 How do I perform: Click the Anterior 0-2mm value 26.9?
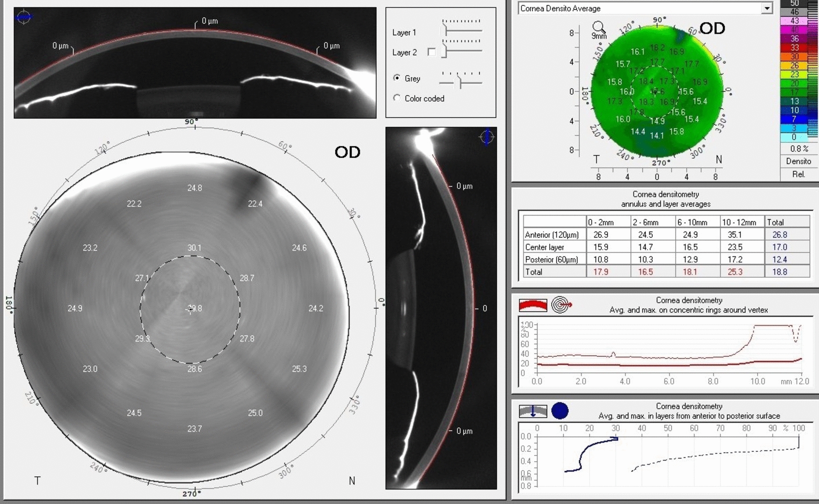[601, 235]
